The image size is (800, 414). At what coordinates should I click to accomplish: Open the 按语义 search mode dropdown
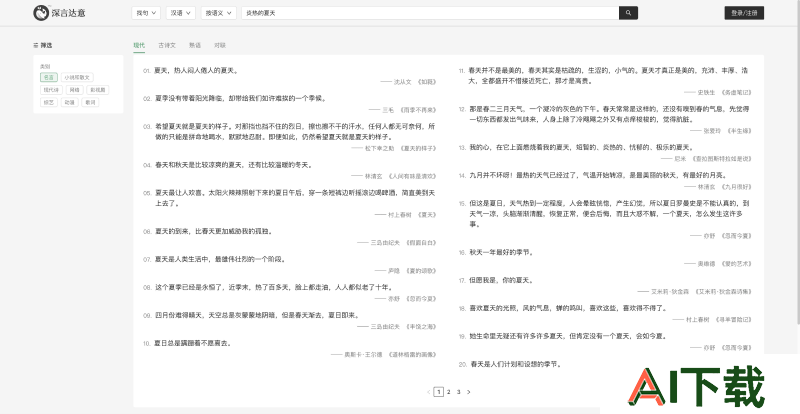coord(218,13)
